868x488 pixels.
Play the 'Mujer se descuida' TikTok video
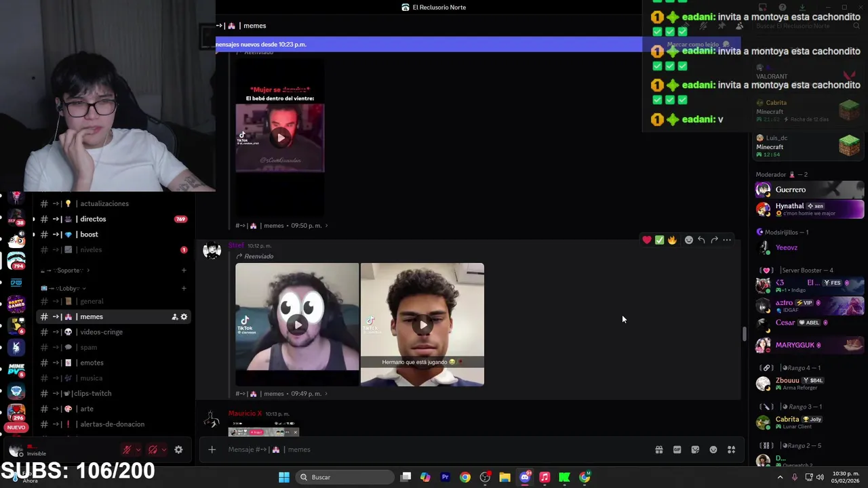coord(280,138)
